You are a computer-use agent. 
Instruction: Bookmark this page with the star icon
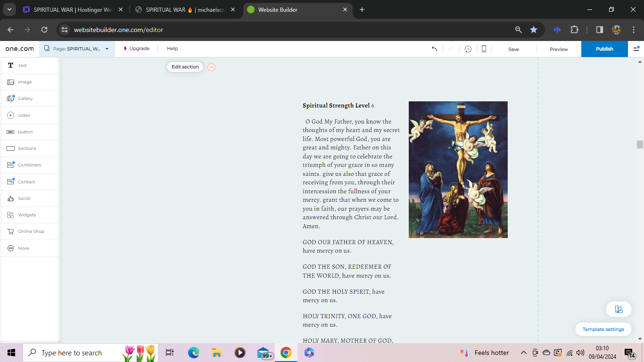coord(534,30)
